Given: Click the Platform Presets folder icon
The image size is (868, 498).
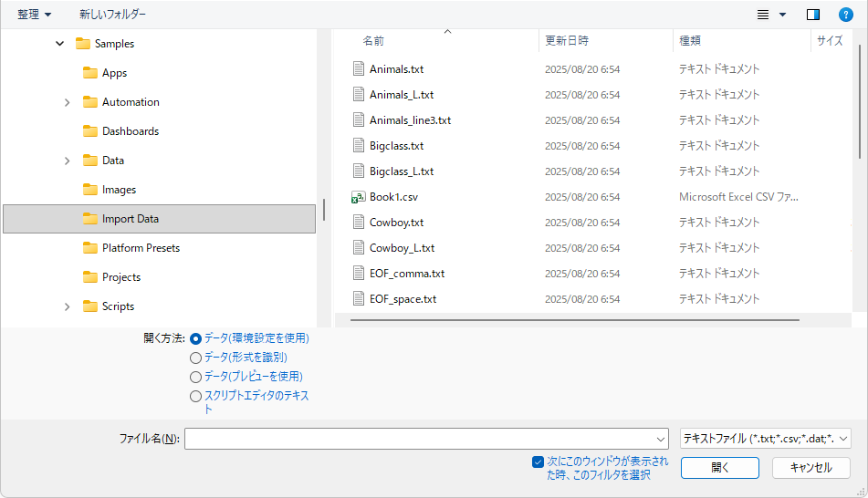Looking at the screenshot, I should (x=90, y=248).
